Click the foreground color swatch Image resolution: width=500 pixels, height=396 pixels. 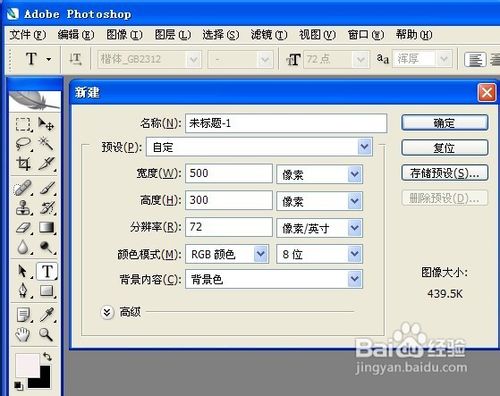click(x=27, y=366)
